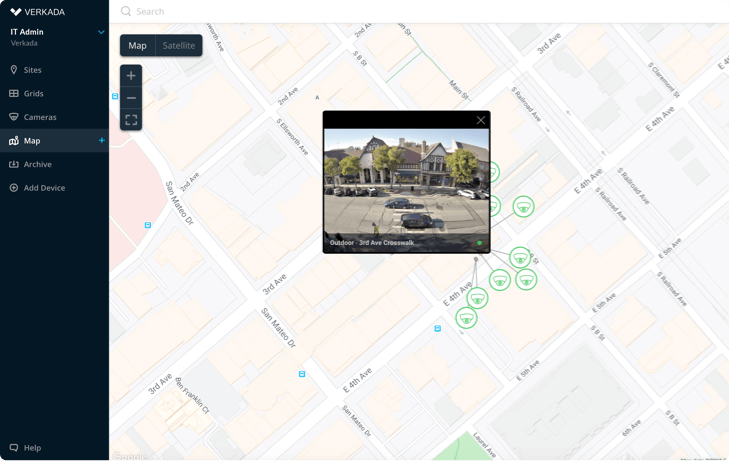Click the Grids layout icon
Screen dimensions: 729x461
[14, 93]
